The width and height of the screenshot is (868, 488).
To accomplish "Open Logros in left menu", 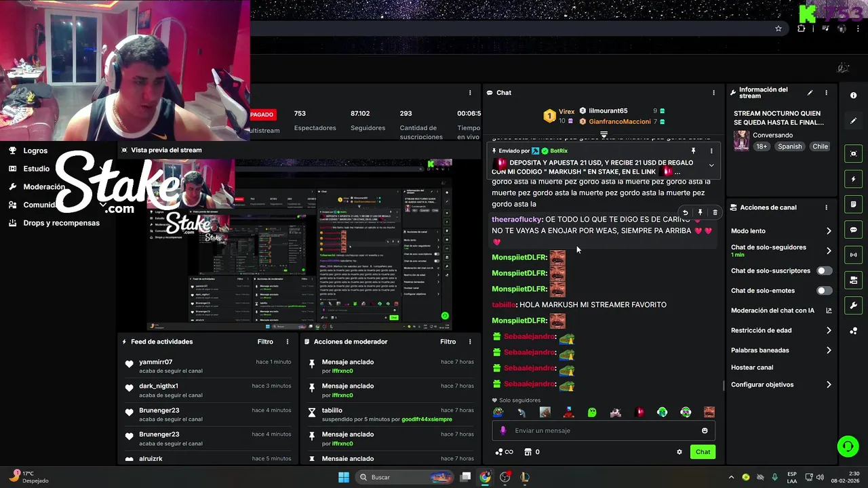I will click(x=35, y=150).
